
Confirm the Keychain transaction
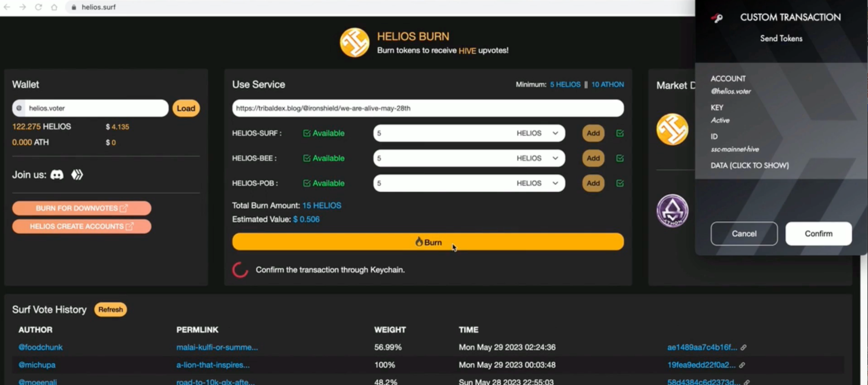click(x=819, y=234)
